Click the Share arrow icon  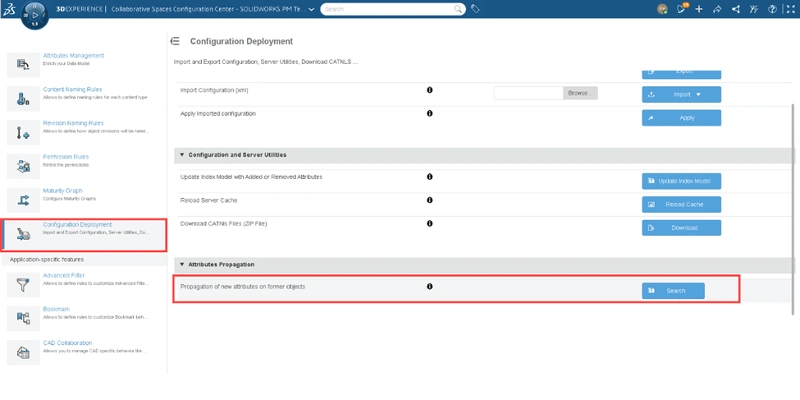pyautogui.click(x=717, y=9)
